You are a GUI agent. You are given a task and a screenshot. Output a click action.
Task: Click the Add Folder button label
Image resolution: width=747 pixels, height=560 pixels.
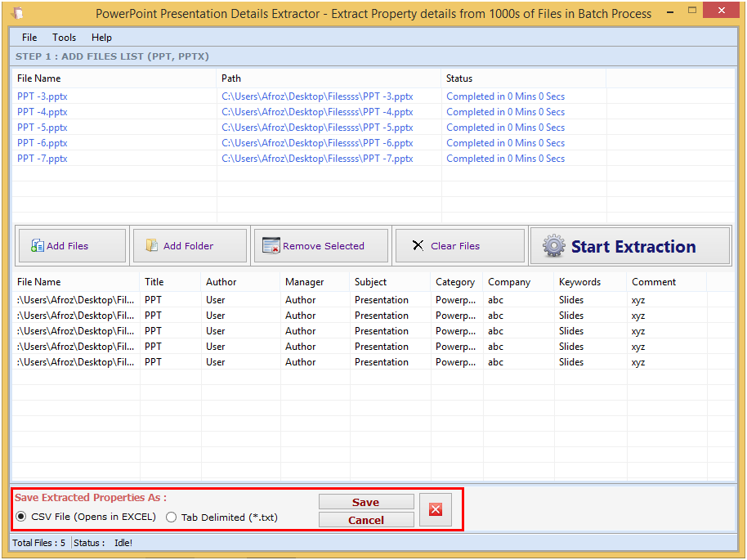188,246
